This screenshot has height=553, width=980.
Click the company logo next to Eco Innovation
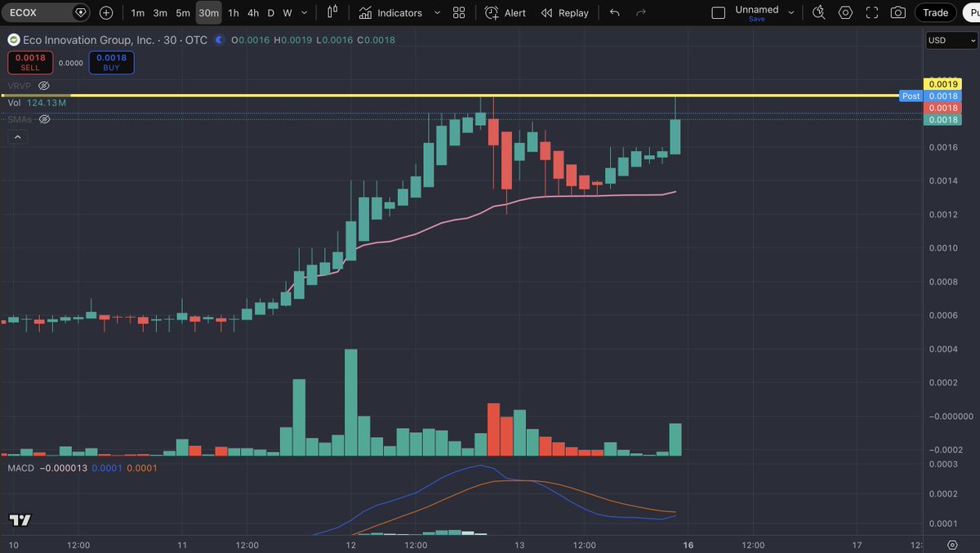click(13, 40)
